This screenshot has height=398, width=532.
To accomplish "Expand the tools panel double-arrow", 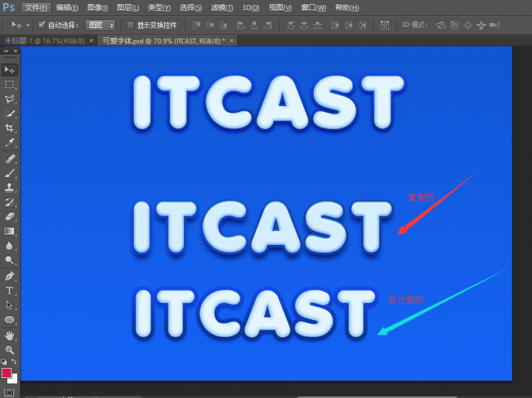I will (x=7, y=51).
